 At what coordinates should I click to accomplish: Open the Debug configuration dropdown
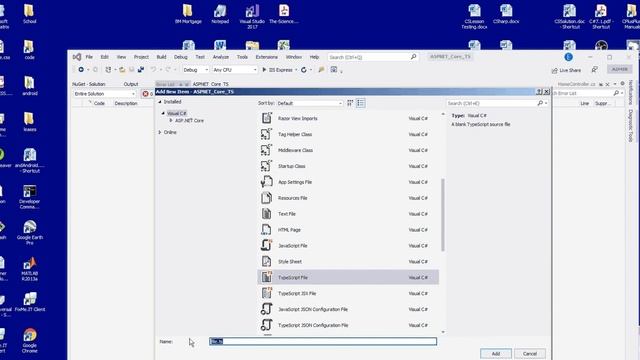196,70
